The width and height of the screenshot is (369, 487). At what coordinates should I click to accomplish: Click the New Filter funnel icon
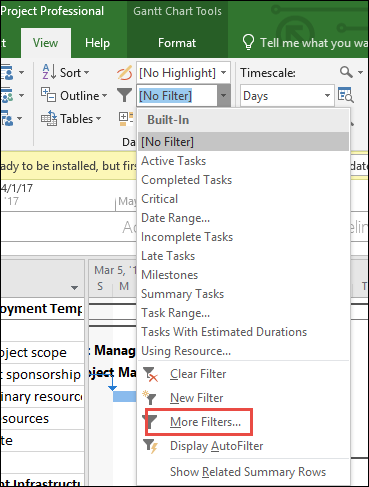150,398
